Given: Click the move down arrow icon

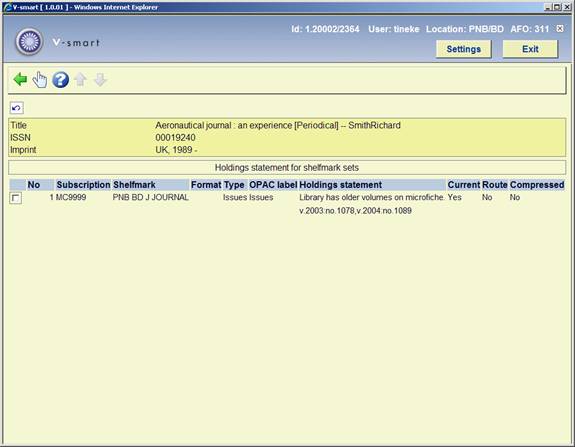Looking at the screenshot, I should (x=100, y=80).
